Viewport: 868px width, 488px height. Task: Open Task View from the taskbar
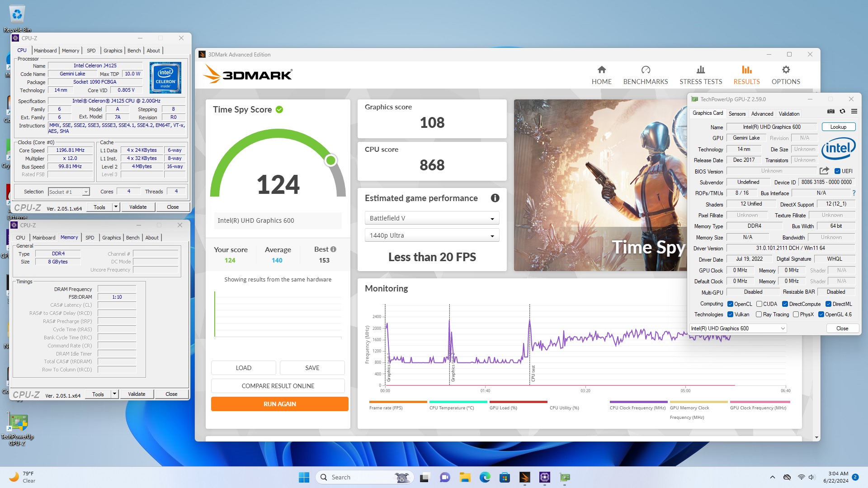coord(424,477)
